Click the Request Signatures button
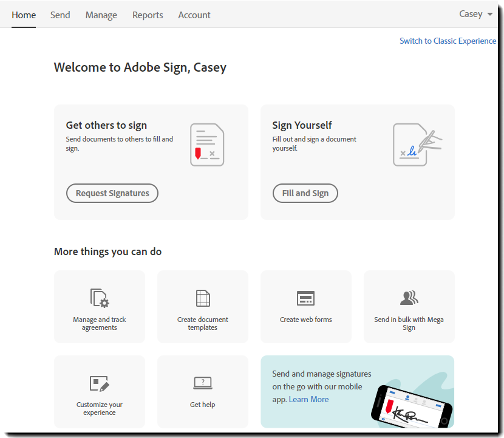The width and height of the screenshot is (504, 438). [x=112, y=193]
